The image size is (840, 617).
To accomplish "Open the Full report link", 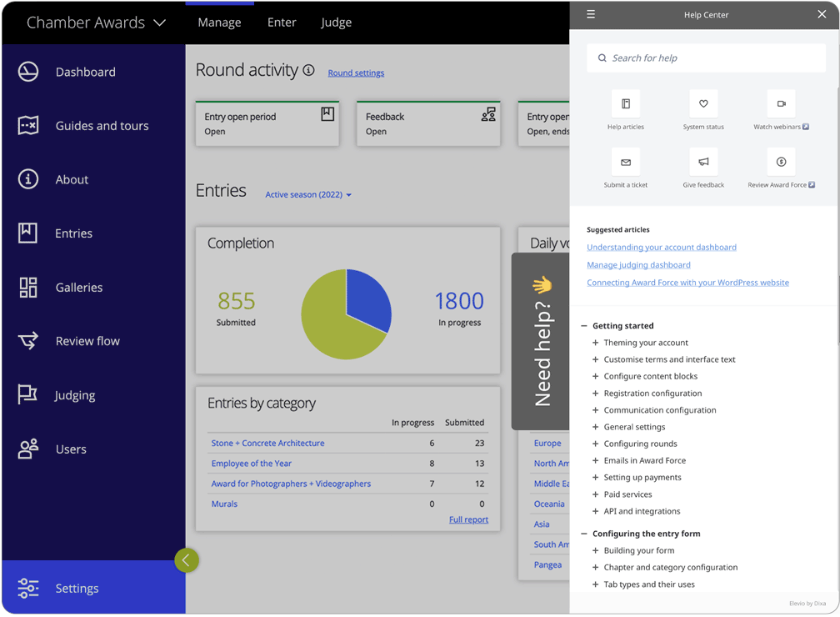I will click(x=468, y=519).
